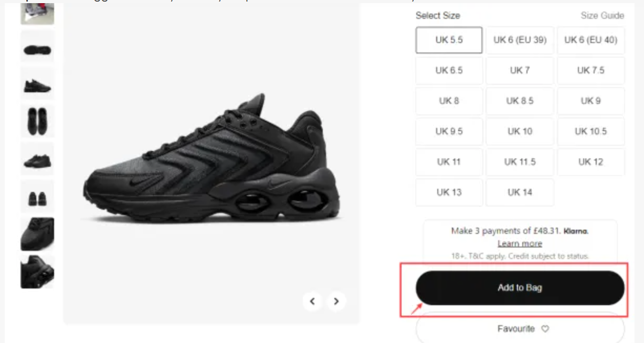Open Klarna Learn more link
Screen dimensions: 644x343
pyautogui.click(x=520, y=244)
